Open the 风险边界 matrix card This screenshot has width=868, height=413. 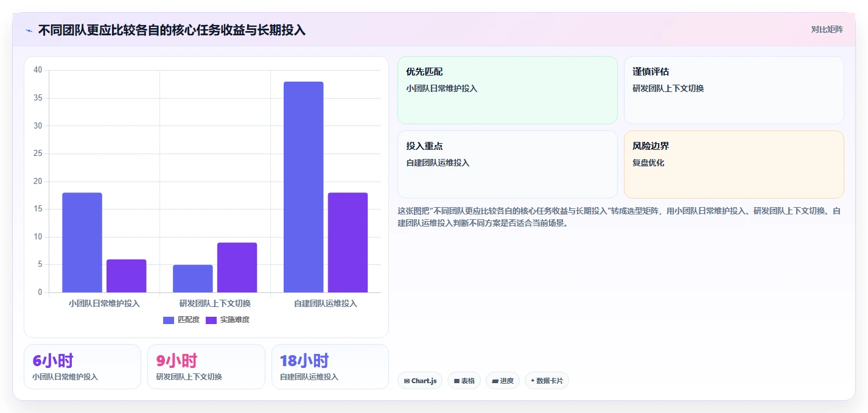pos(734,164)
